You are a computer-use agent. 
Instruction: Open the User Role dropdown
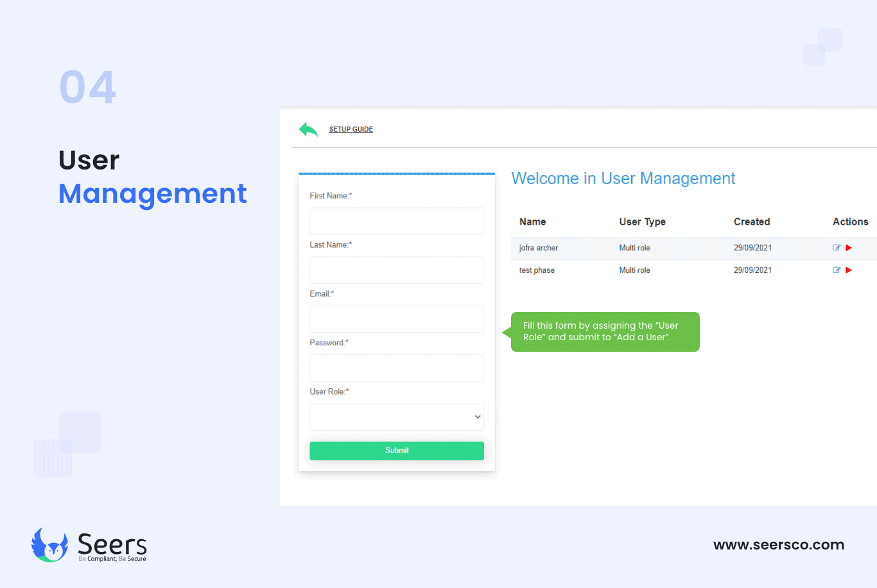(397, 417)
